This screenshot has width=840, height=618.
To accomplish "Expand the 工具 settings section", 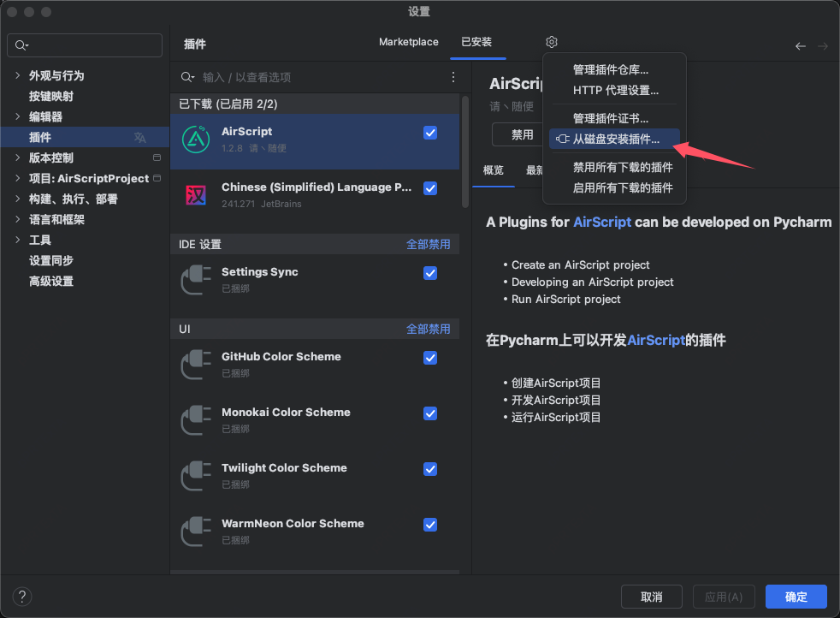I will point(18,240).
